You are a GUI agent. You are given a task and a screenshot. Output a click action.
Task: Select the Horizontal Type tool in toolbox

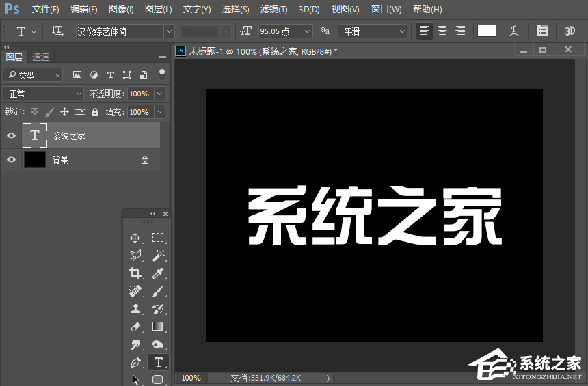[158, 362]
